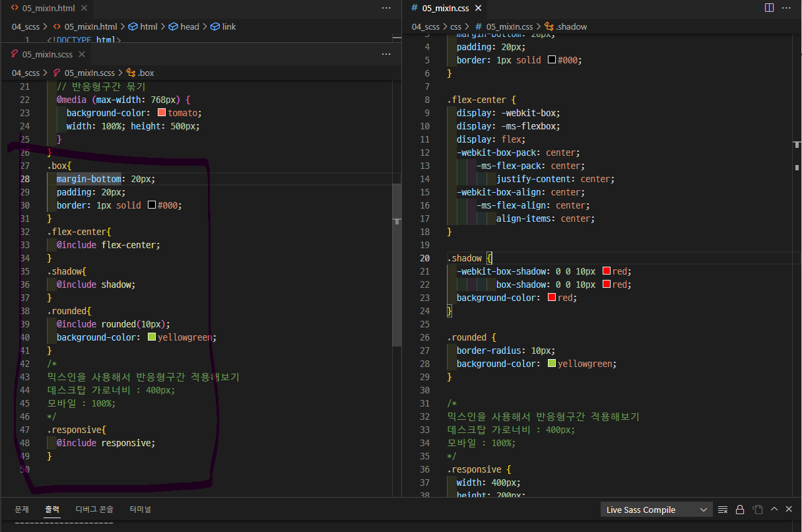Click line number 20 in CSS gutter
Image resolution: width=802 pixels, height=532 pixels.
[x=424, y=258]
